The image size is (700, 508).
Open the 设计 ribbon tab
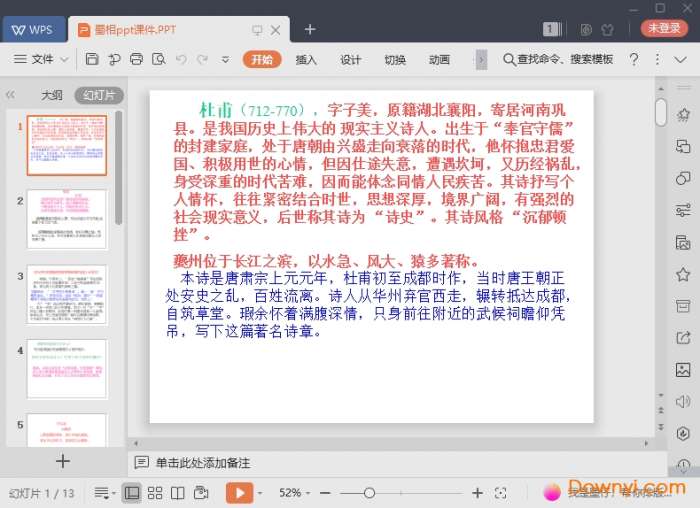(x=350, y=60)
